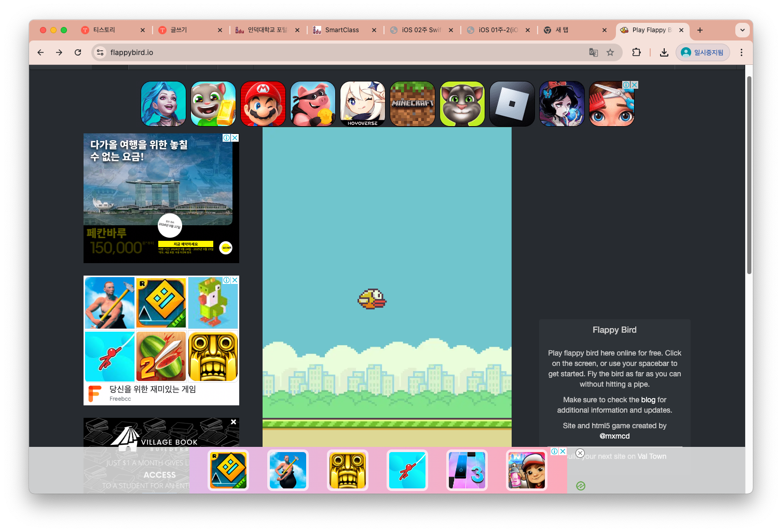Click the 지금 예약하세요 yellow button in ad
Viewport: 782px width, 532px height.
(186, 244)
